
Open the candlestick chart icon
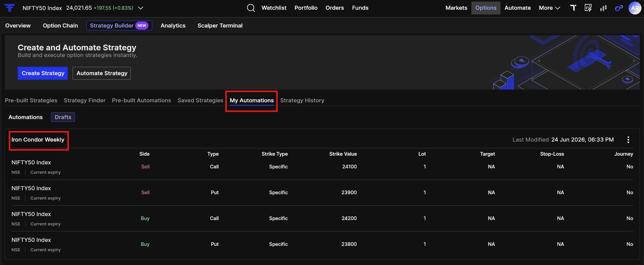pyautogui.click(x=603, y=8)
